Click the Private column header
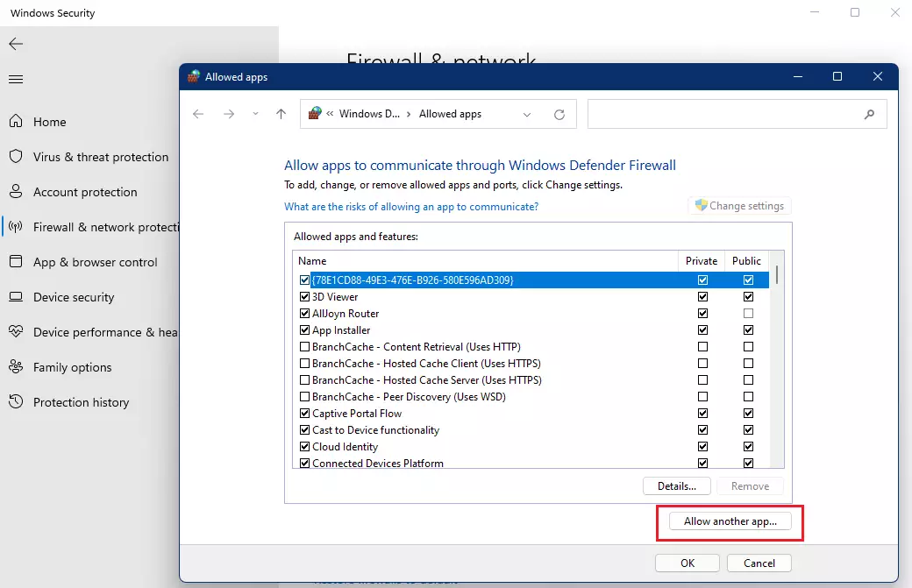Viewport: 912px width, 588px height. point(702,261)
